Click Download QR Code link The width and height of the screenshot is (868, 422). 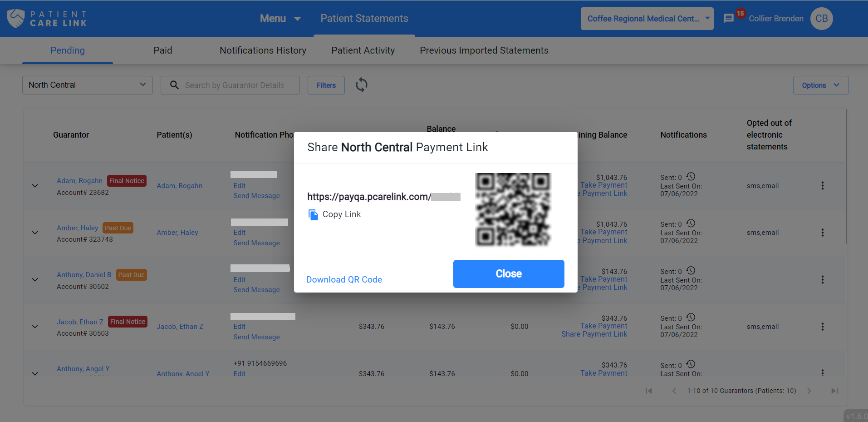[x=344, y=280]
